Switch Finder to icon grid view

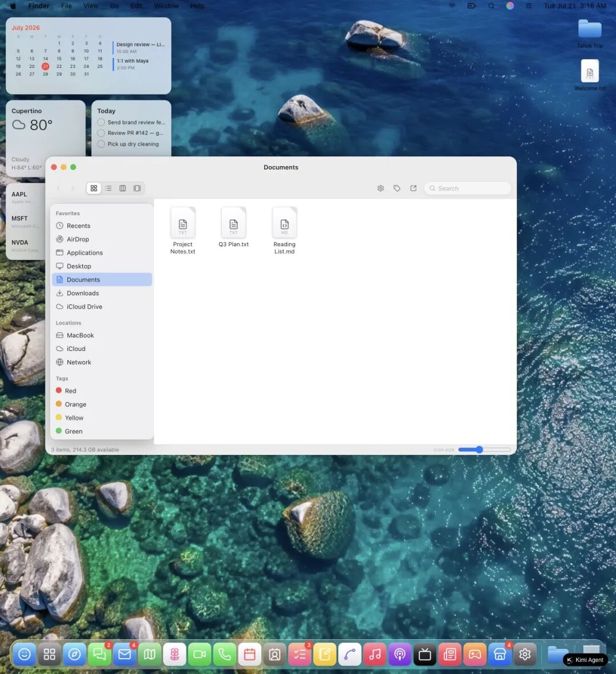(94, 188)
